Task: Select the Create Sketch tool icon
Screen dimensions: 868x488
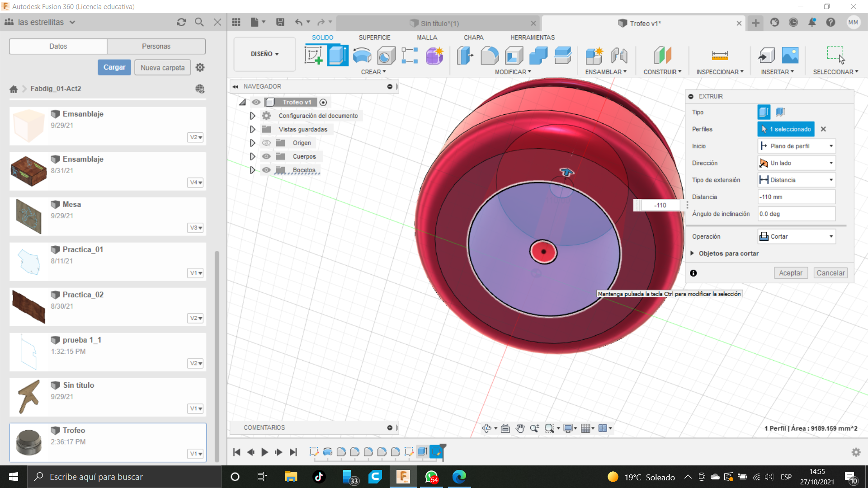Action: (x=313, y=56)
